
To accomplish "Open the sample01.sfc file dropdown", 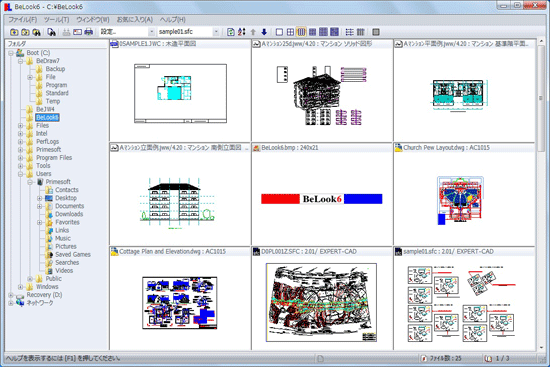I will [216, 32].
